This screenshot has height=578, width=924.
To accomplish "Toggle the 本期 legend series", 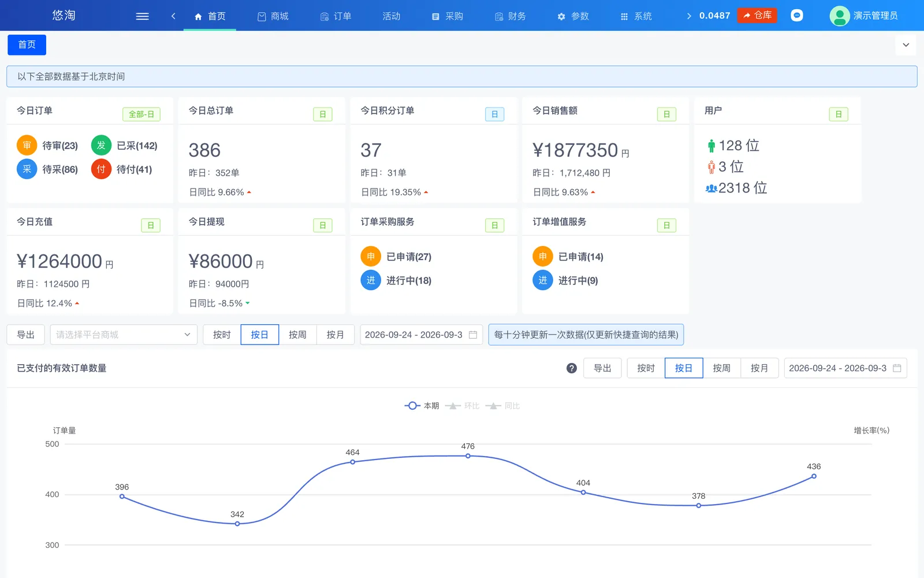I will pos(422,406).
